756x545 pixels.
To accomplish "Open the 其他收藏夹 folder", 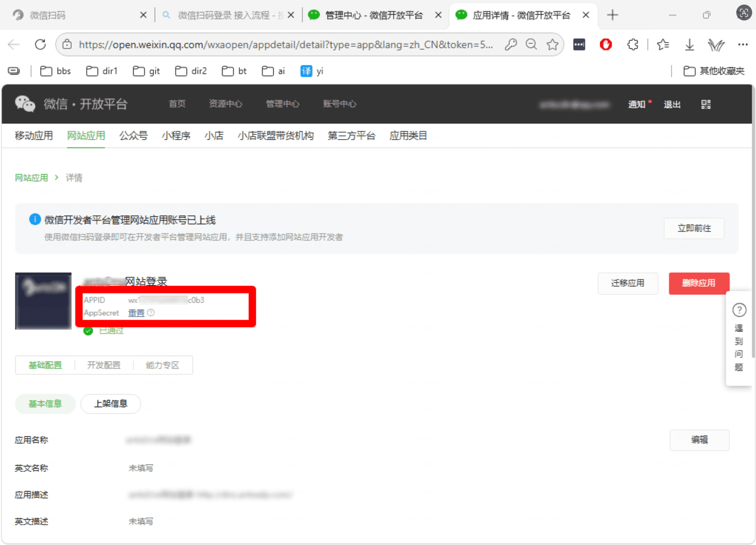I will coord(714,71).
